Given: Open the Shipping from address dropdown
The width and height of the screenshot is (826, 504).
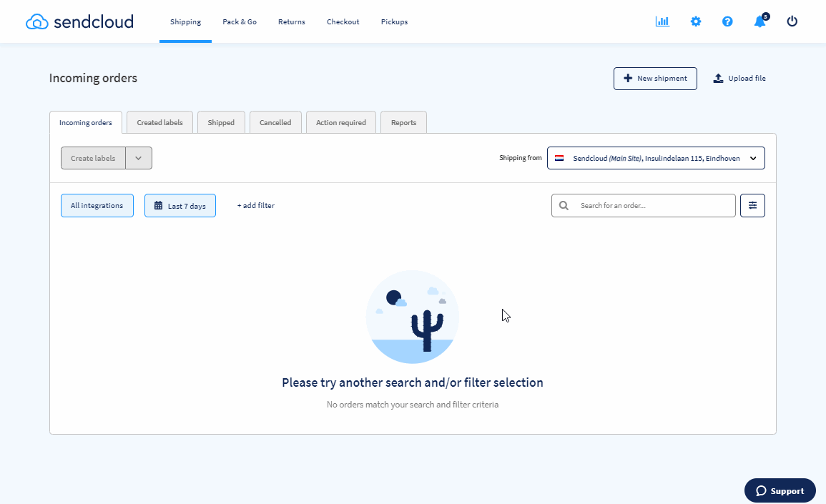Looking at the screenshot, I should coord(656,158).
